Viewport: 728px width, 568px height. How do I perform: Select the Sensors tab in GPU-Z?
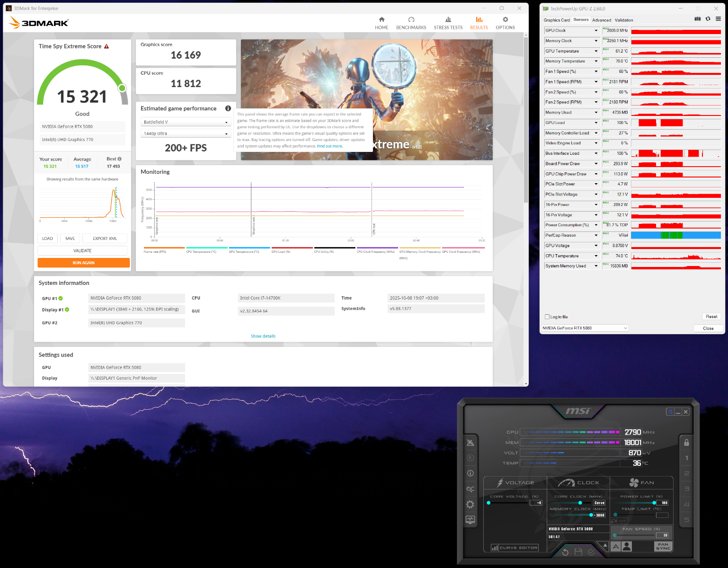pos(581,20)
